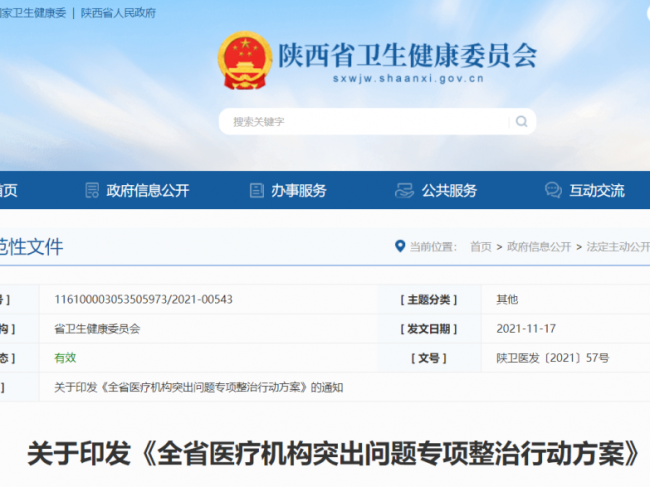
Task: Click breadcrumb link 政府信息公开
Action: point(539,247)
